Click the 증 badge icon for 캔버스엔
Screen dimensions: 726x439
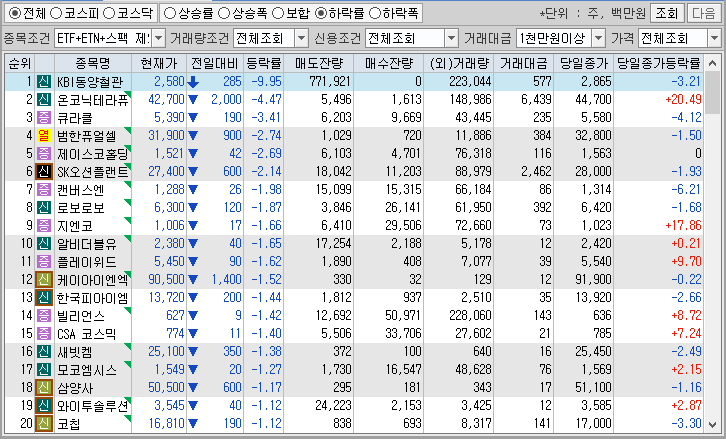[x=44, y=189]
